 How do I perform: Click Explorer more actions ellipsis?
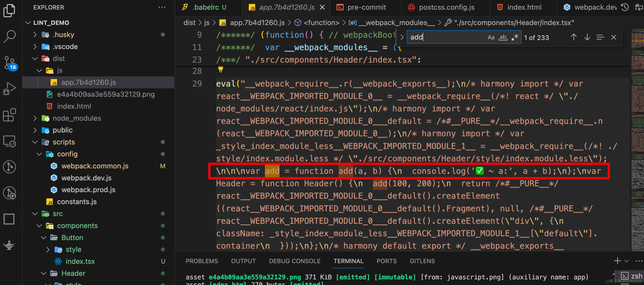(162, 7)
